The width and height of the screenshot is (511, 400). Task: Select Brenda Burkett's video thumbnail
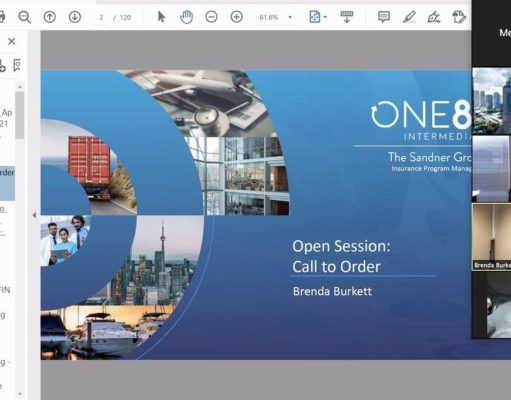pyautogui.click(x=491, y=237)
